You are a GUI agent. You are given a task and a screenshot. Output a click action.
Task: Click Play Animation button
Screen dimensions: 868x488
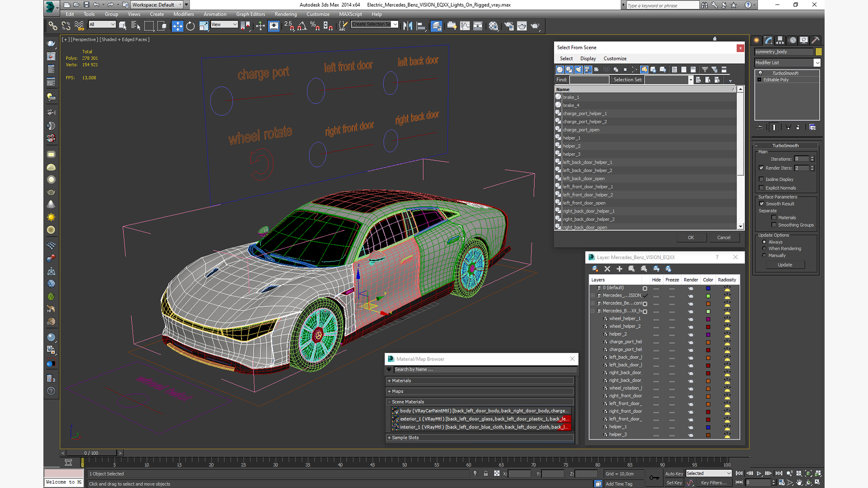click(759, 473)
